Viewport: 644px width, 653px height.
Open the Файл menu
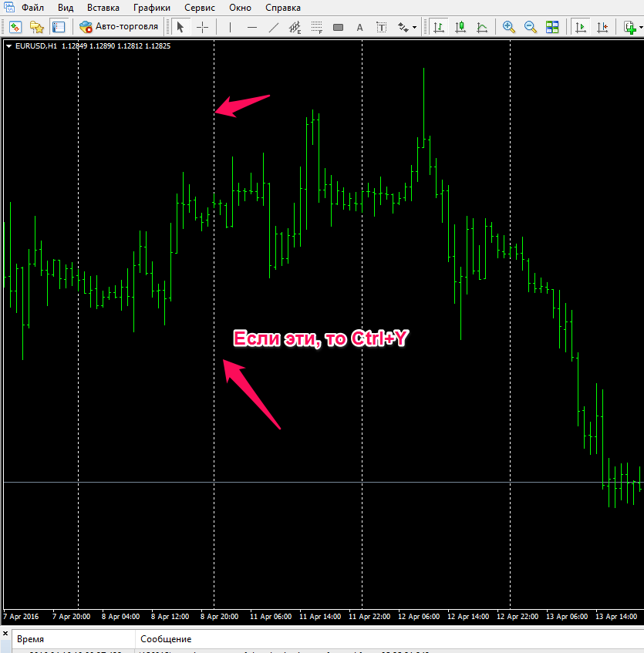[x=32, y=8]
